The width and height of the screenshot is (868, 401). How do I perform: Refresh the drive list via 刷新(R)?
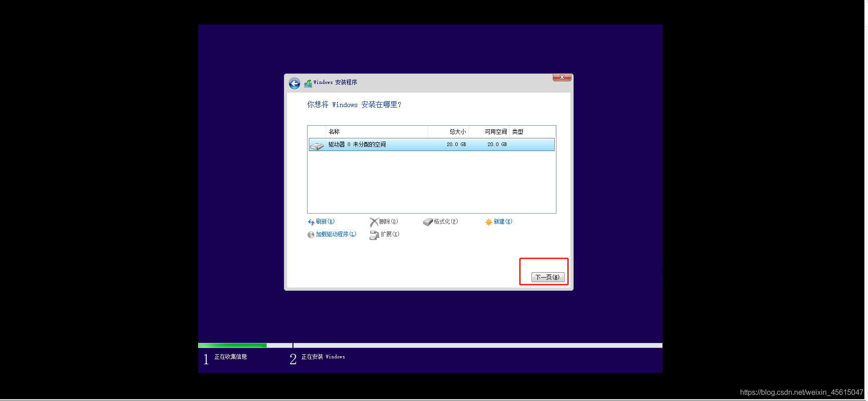325,221
